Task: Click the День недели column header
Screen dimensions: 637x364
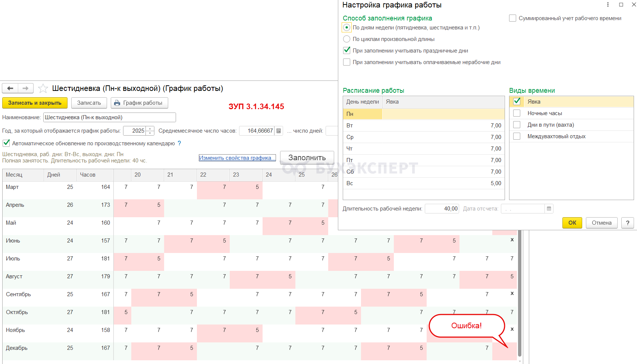Action: [x=362, y=102]
